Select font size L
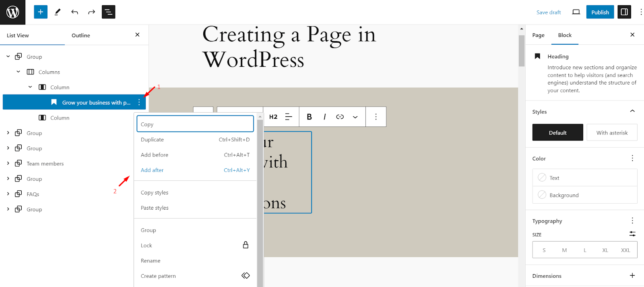 point(585,250)
